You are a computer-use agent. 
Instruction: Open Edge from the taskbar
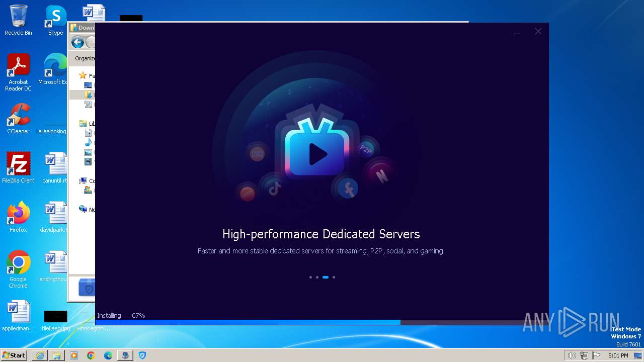click(108, 355)
